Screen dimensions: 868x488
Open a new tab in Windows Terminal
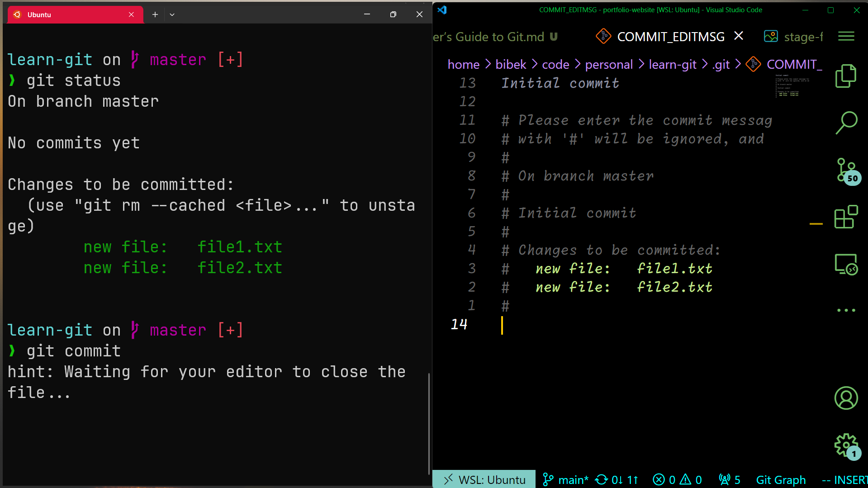(155, 14)
